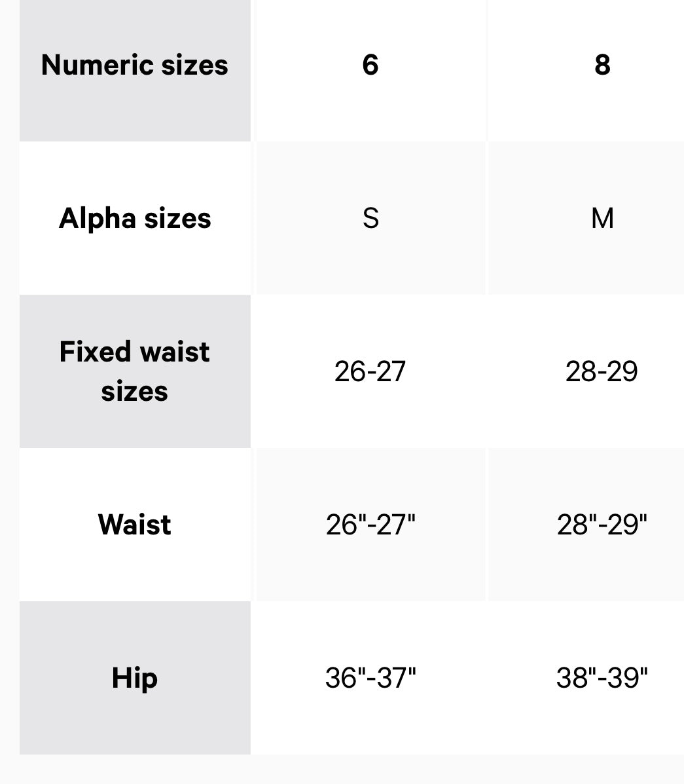Click the word "Fixed" in the header

pos(96,352)
